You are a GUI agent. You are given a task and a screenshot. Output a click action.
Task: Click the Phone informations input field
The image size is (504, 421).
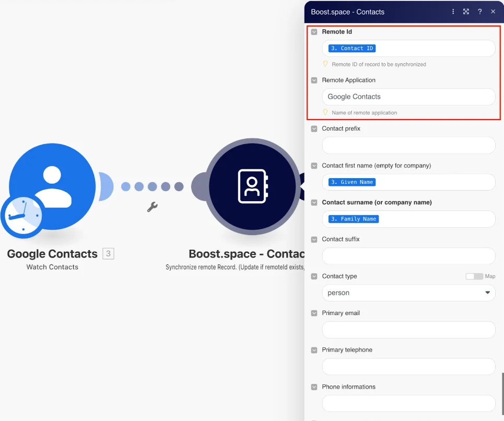(x=408, y=404)
